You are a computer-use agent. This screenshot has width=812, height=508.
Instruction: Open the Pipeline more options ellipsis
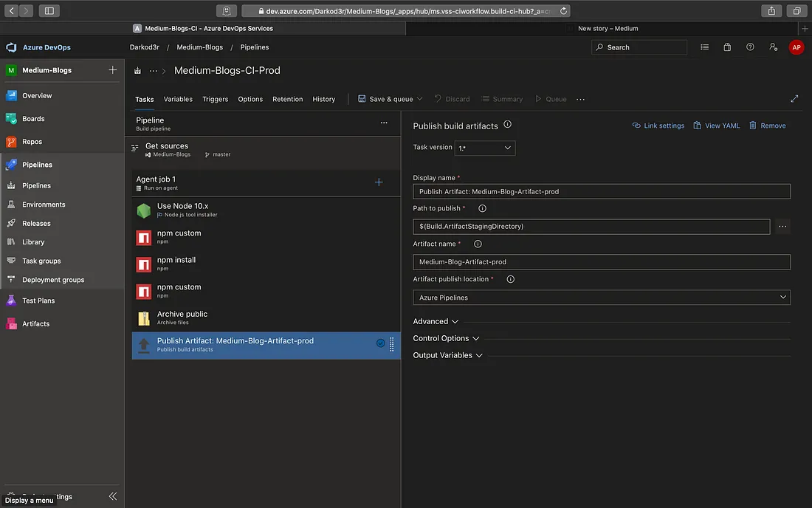(x=384, y=123)
